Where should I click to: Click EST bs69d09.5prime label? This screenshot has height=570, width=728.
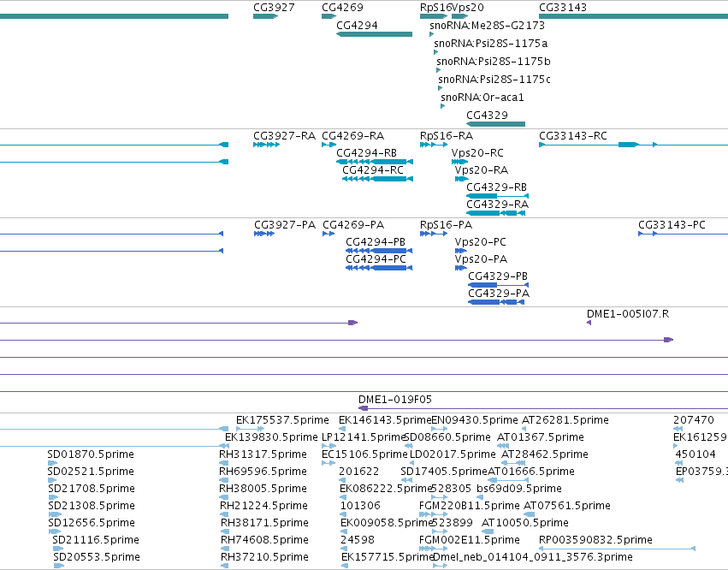click(519, 489)
